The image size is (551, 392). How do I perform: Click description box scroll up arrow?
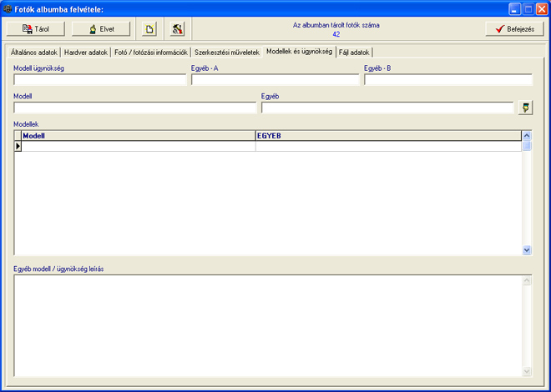[527, 280]
